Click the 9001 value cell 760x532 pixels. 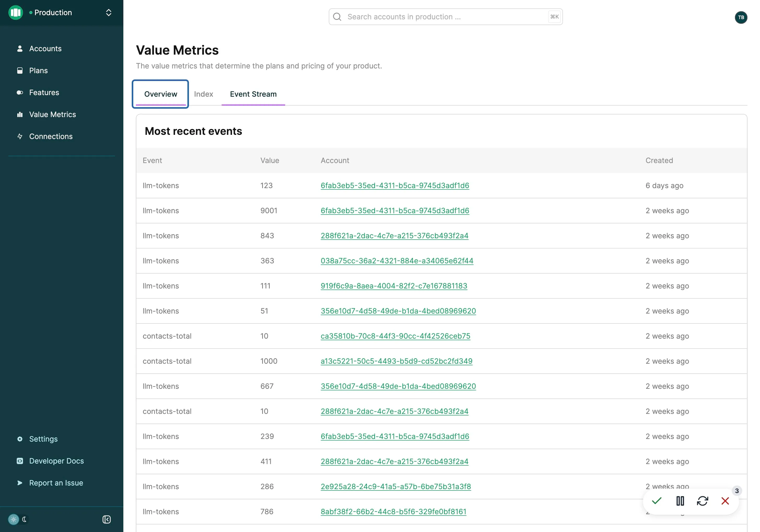coord(269,211)
